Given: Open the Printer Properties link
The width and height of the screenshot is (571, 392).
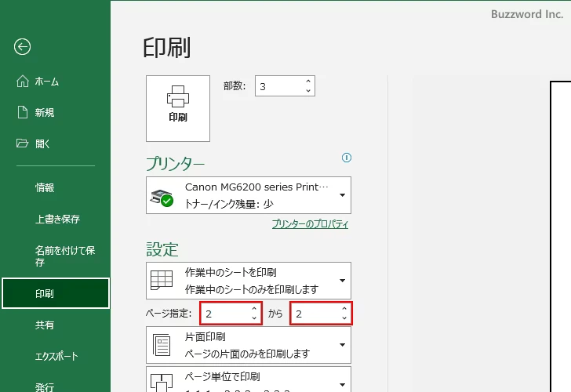Looking at the screenshot, I should coord(310,224).
